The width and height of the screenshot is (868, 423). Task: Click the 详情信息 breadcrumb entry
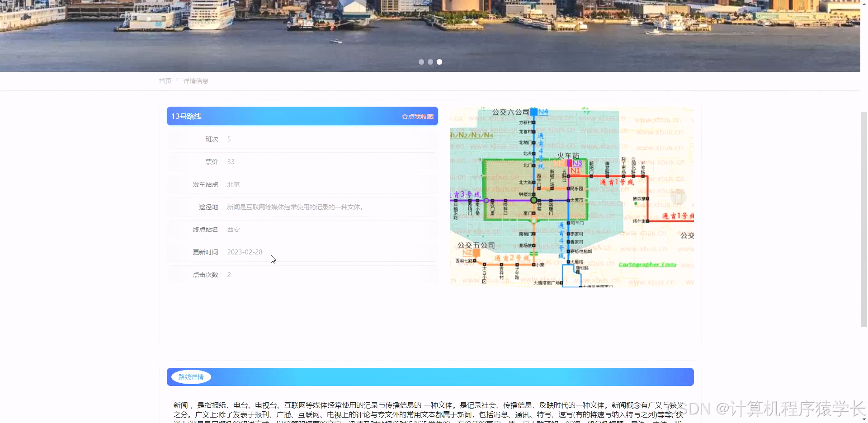pos(196,81)
